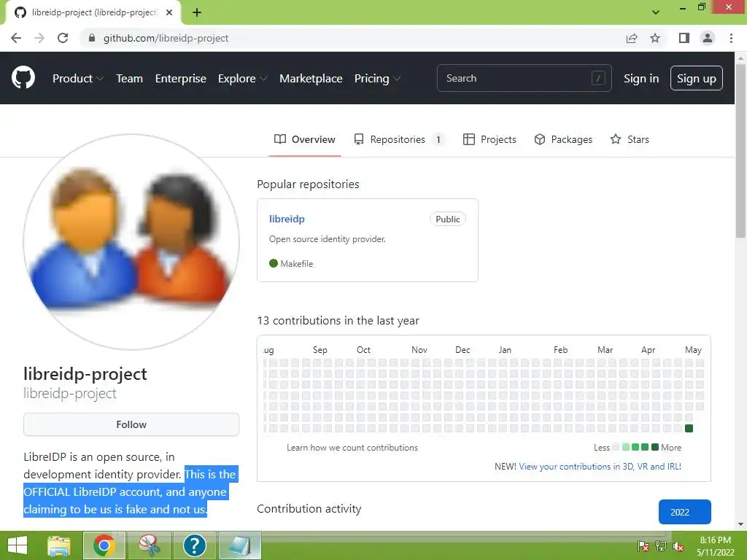Open the Enterprise page
This screenshot has width=747, height=560.
tap(181, 79)
